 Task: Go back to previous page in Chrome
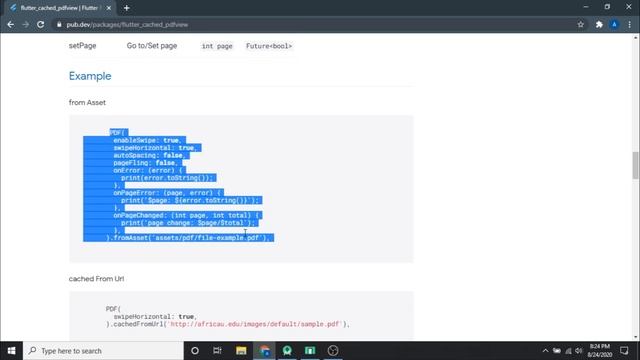coord(11,24)
